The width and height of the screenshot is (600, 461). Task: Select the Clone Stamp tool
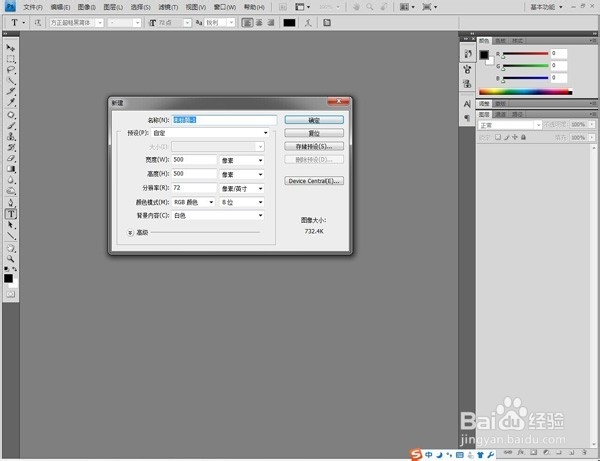coord(10,136)
